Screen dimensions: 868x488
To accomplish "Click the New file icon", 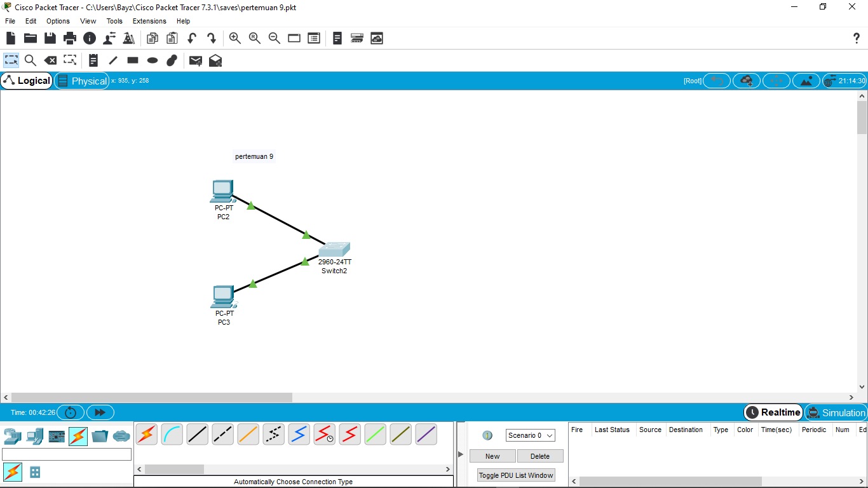I will point(11,38).
